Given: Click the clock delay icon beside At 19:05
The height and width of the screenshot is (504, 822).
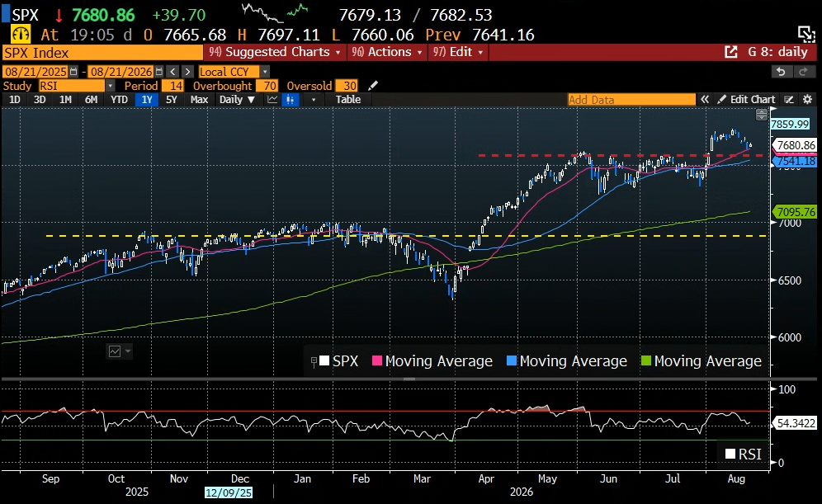Looking at the screenshot, I should [21, 35].
